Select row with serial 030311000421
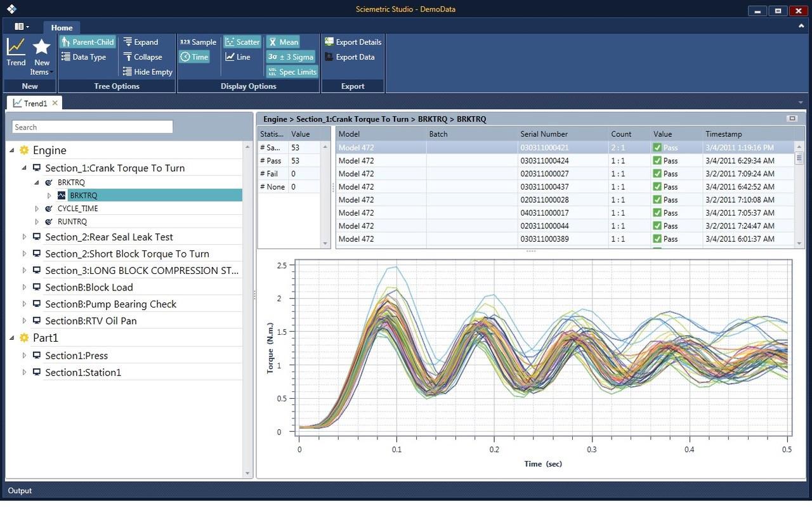Image resolution: width=812 pixels, height=525 pixels. [x=565, y=148]
